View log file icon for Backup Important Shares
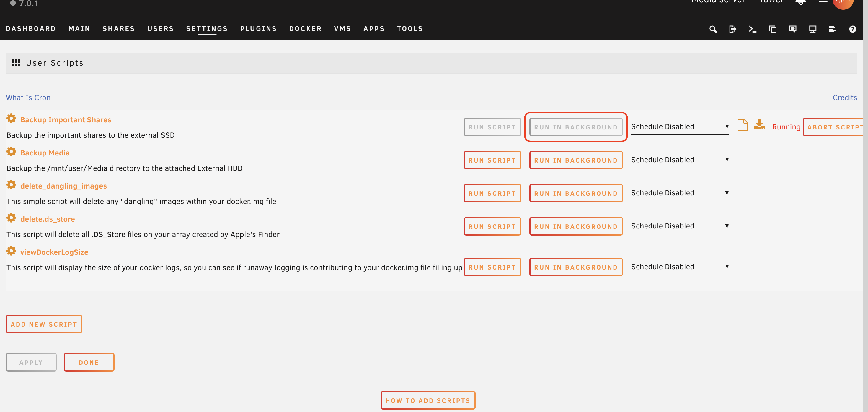Viewport: 868px width, 412px height. pyautogui.click(x=742, y=125)
